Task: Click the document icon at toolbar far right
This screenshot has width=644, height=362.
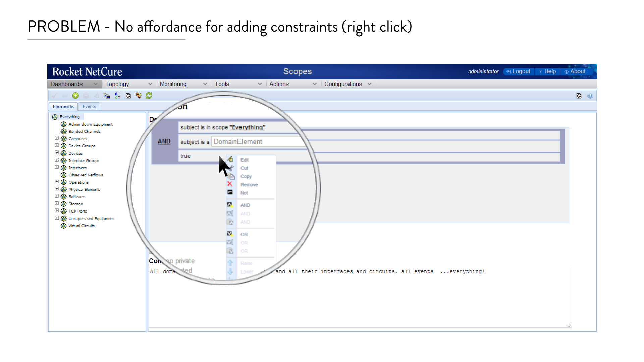Action: (x=579, y=96)
